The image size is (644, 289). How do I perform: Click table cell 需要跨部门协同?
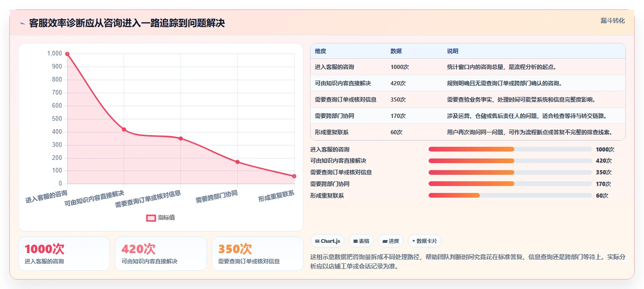334,116
